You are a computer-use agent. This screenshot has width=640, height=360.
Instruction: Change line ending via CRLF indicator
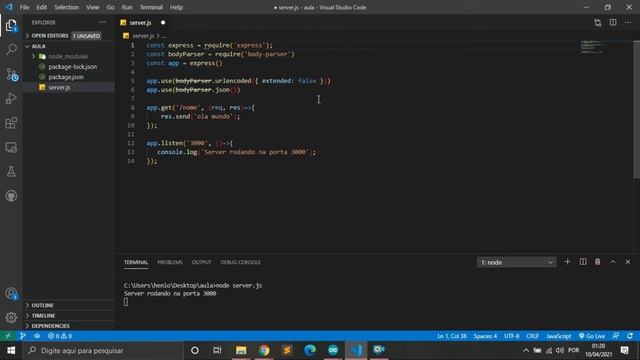(x=532, y=336)
